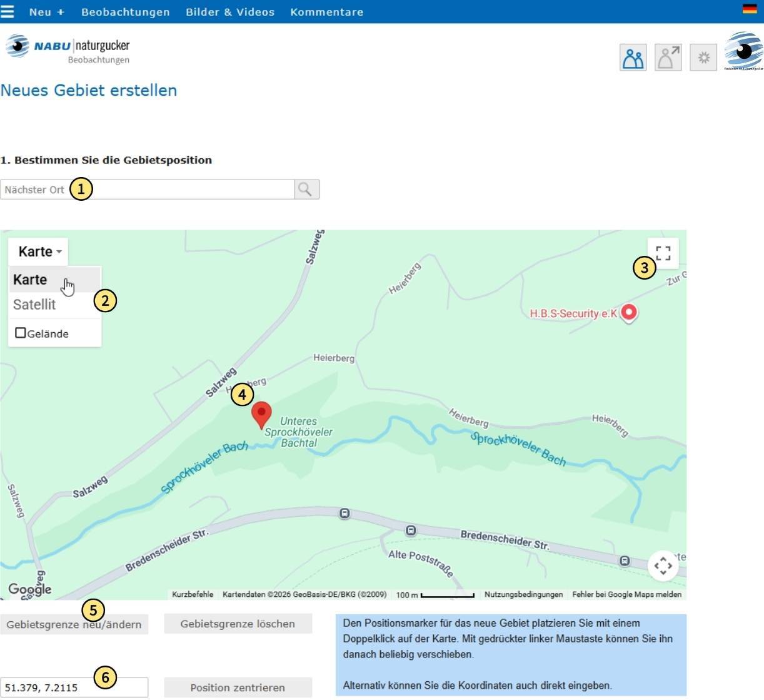Select Karte in the map type menu
Image resolution: width=764 pixels, height=700 pixels.
tap(54, 280)
